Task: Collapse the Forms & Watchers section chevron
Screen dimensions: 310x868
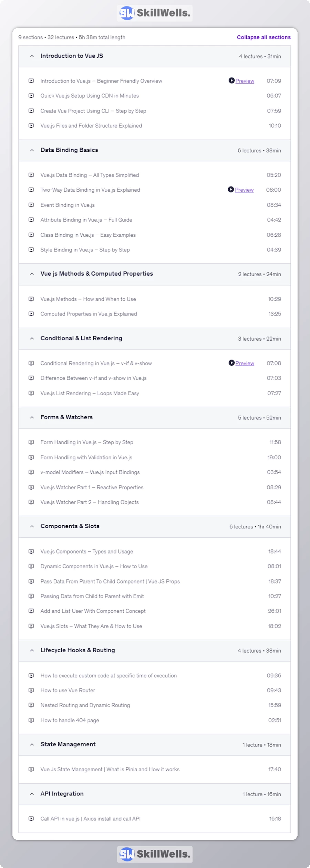Action: point(32,417)
